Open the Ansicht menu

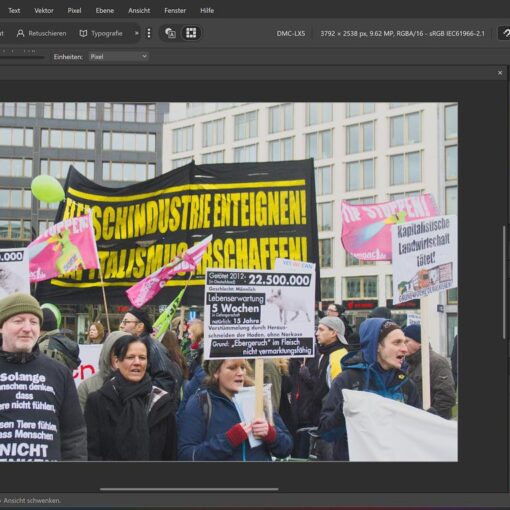(x=139, y=11)
